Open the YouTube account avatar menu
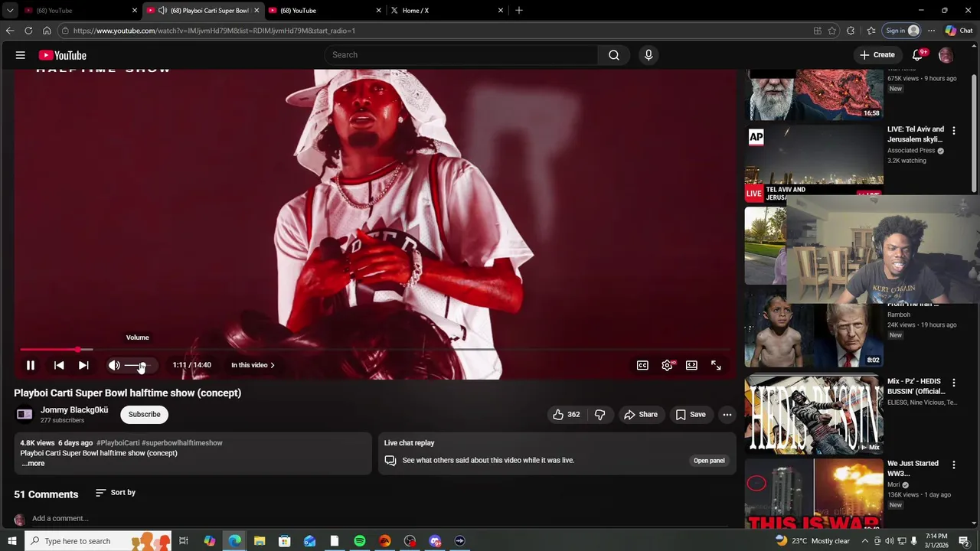This screenshot has width=980, height=551. coord(946,55)
